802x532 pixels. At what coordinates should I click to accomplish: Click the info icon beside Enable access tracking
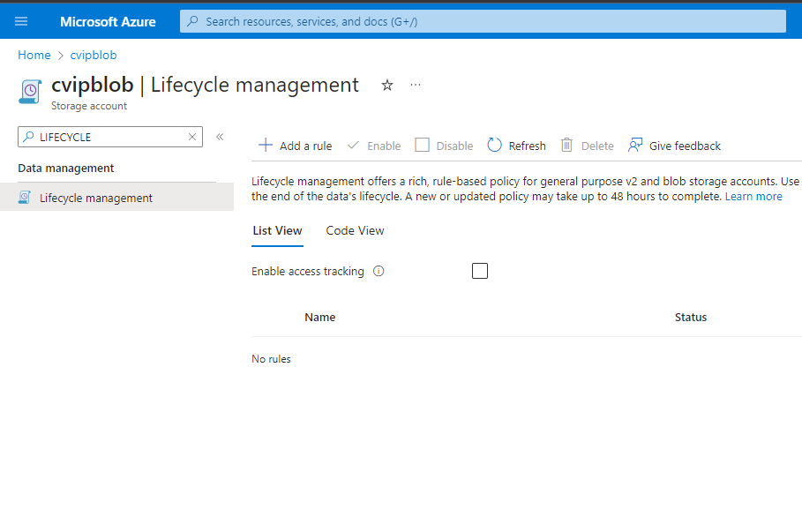[379, 271]
